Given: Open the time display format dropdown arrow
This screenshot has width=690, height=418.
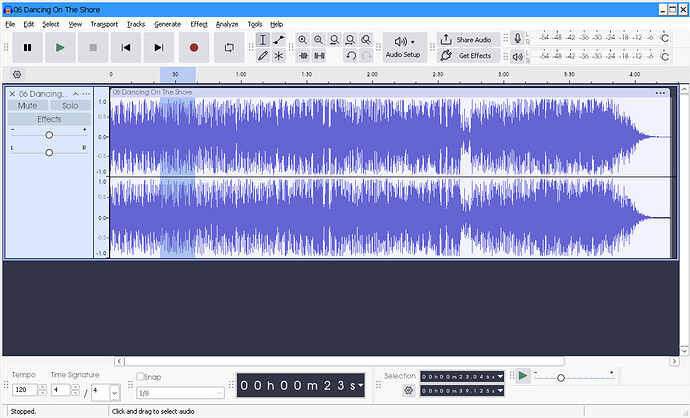Looking at the screenshot, I should [361, 385].
